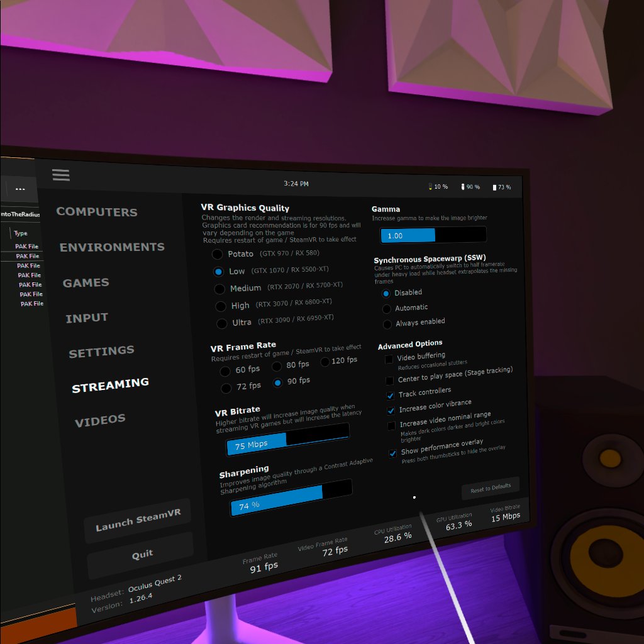Viewport: 644px width, 644px height.
Task: Open the COMPUTERS section
Action: pyautogui.click(x=97, y=212)
